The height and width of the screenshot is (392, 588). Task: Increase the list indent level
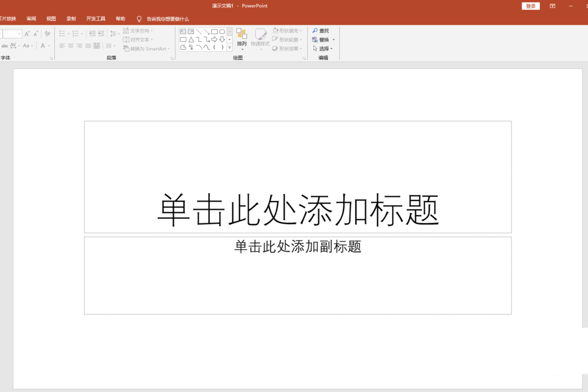[101, 33]
